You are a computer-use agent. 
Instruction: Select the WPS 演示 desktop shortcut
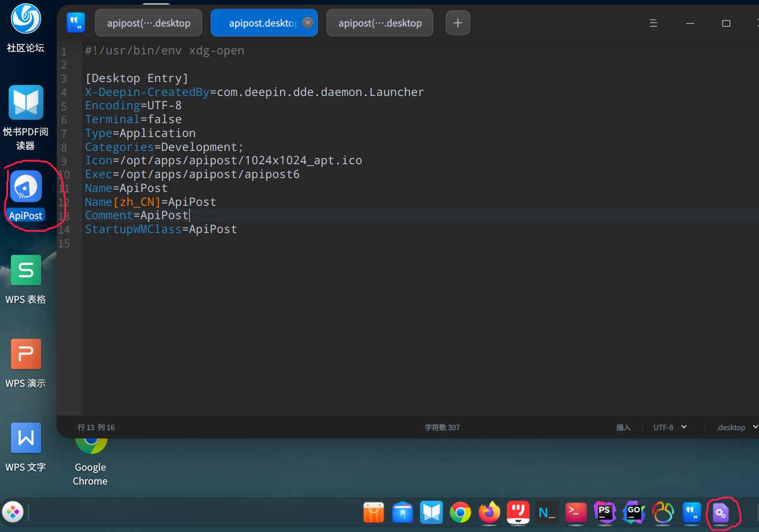[26, 354]
